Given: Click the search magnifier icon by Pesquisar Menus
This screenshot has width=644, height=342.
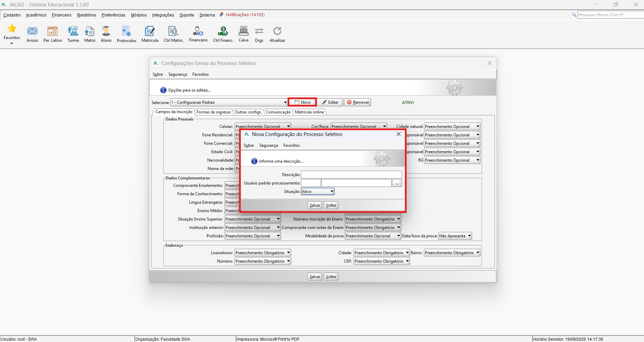Looking at the screenshot, I should [574, 15].
